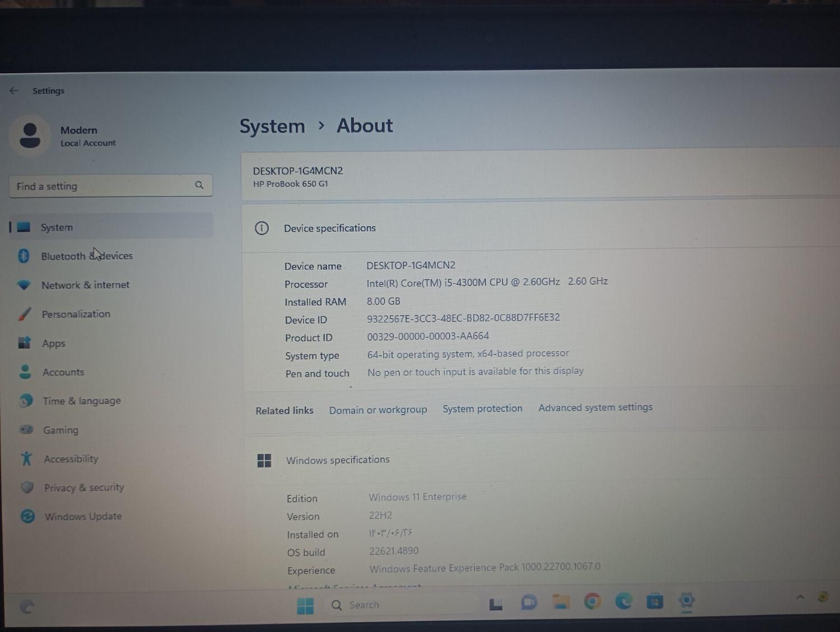Click the Settings gear on the taskbar
The height and width of the screenshot is (632, 840).
pos(687,600)
